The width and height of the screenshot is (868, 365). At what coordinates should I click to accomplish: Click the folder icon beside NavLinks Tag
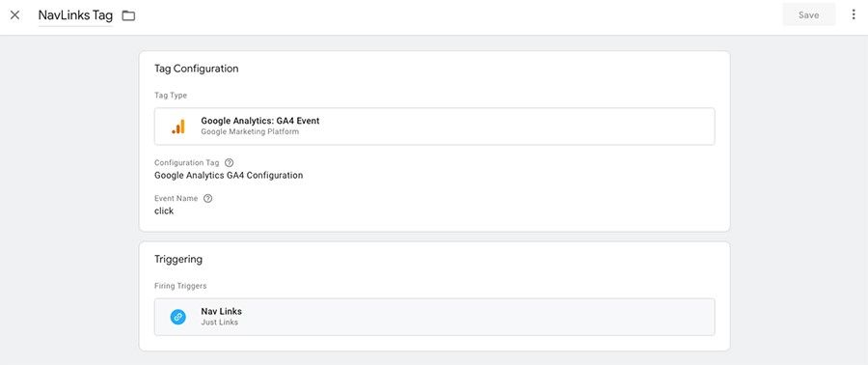coord(128,15)
